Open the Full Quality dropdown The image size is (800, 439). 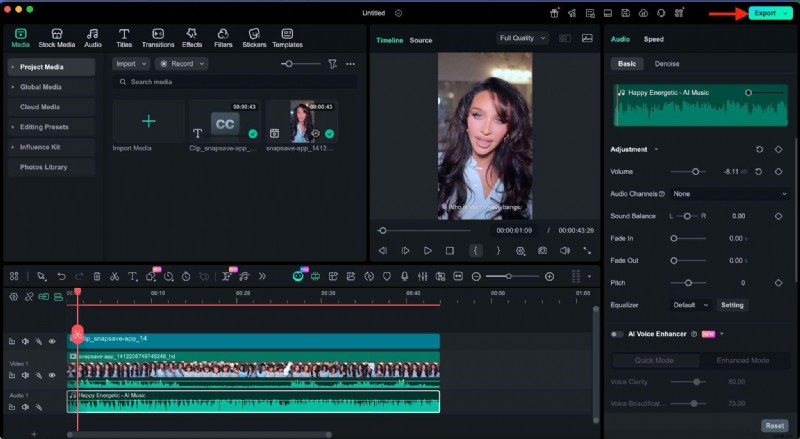tap(522, 38)
